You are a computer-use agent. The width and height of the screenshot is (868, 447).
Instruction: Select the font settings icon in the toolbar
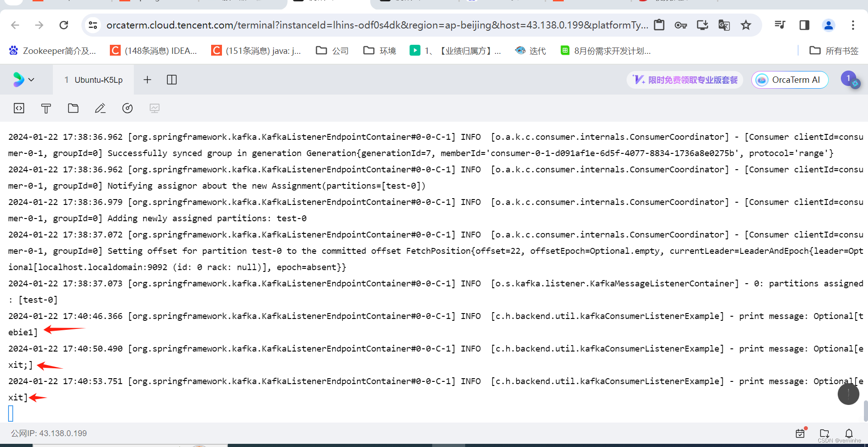pyautogui.click(x=46, y=108)
